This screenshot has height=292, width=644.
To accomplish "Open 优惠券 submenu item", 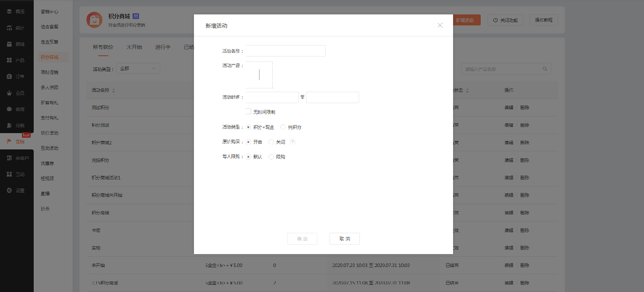I will pos(47,163).
